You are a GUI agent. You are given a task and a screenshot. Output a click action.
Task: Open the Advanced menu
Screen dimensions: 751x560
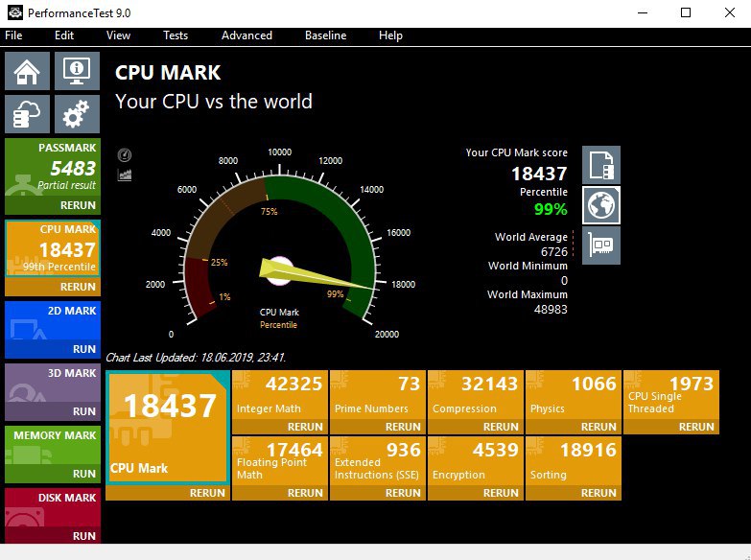(x=246, y=35)
